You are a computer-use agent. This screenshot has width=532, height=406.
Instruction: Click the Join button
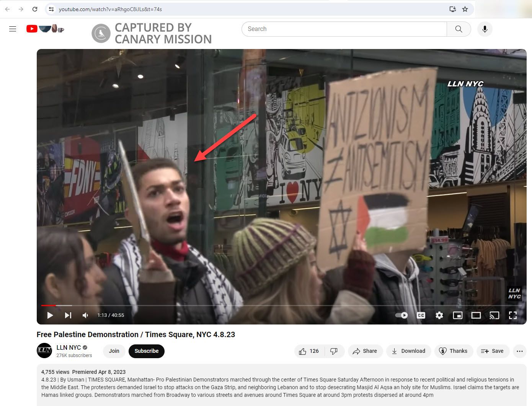click(114, 351)
